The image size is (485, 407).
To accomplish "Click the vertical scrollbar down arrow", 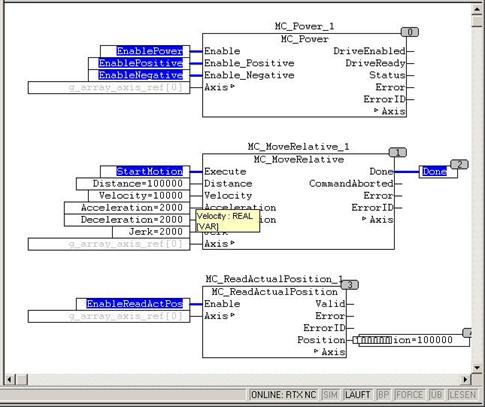I will click(477, 368).
